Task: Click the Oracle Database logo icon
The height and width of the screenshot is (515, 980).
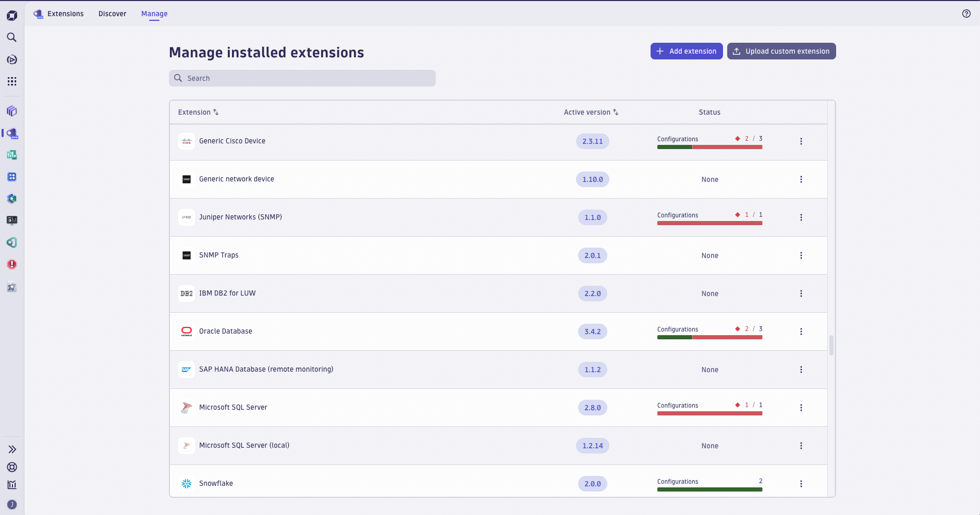Action: tap(187, 332)
